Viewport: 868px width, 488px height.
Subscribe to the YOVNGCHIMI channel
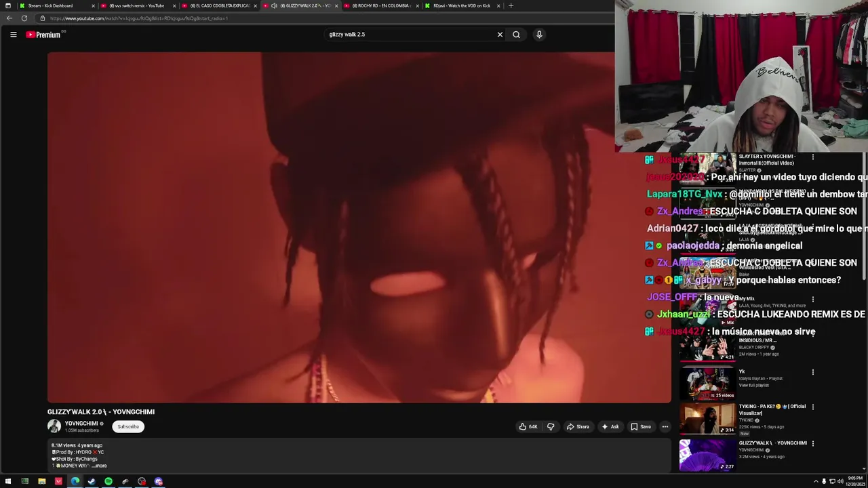pyautogui.click(x=127, y=426)
